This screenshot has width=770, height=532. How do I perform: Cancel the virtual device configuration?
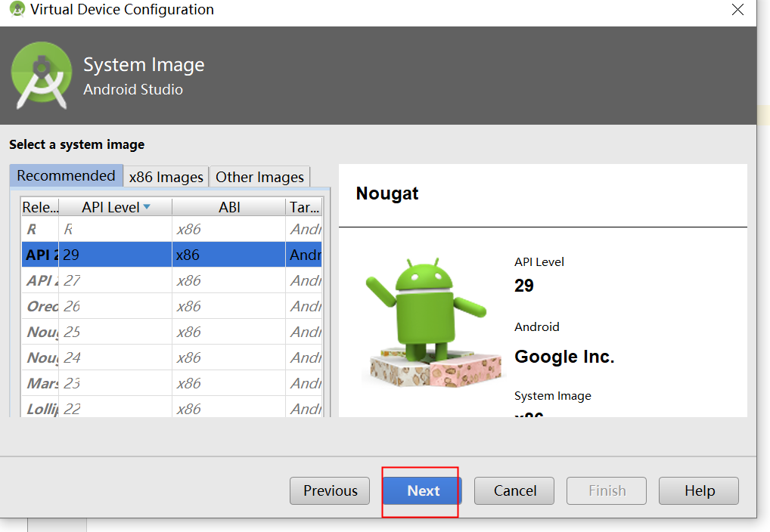[514, 490]
